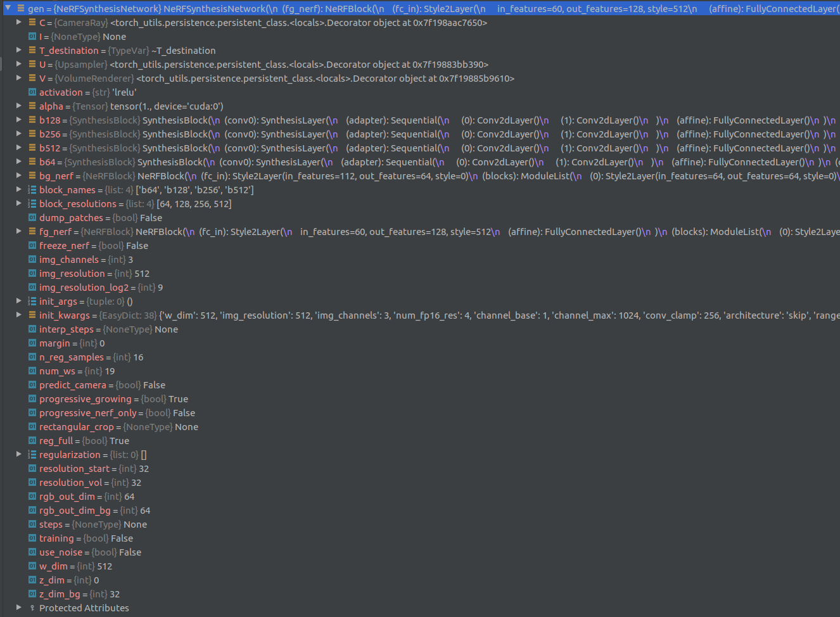This screenshot has width=840, height=617.
Task: Select the z_dim = 0 row
Action: point(420,580)
